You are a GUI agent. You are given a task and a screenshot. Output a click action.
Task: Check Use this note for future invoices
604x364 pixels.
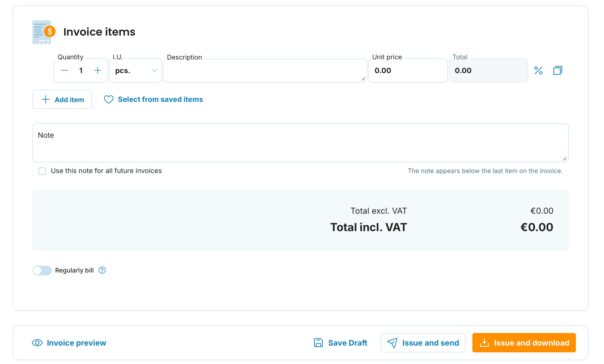point(42,171)
